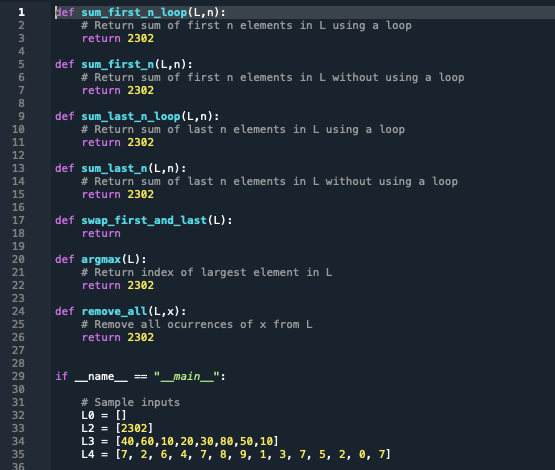Click the swap_first_and_last function name
The width and height of the screenshot is (555, 470).
(x=144, y=220)
